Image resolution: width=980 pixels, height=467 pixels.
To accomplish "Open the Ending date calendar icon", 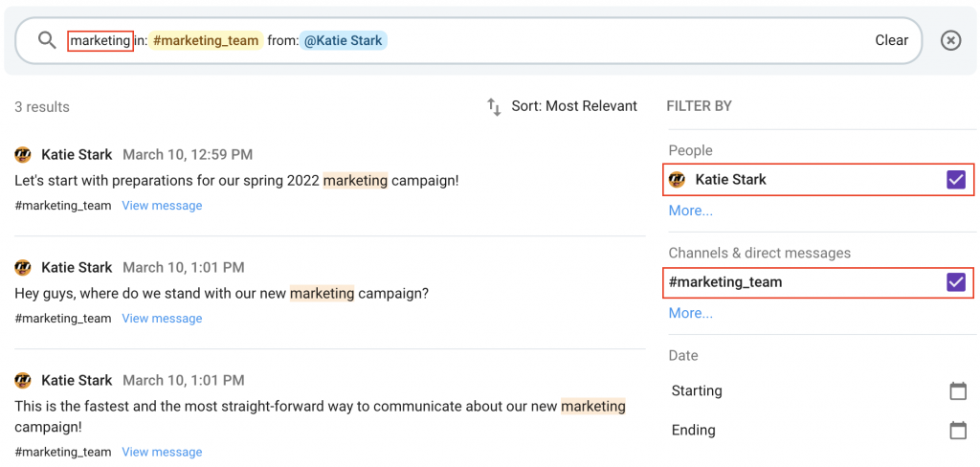I will pyautogui.click(x=957, y=431).
